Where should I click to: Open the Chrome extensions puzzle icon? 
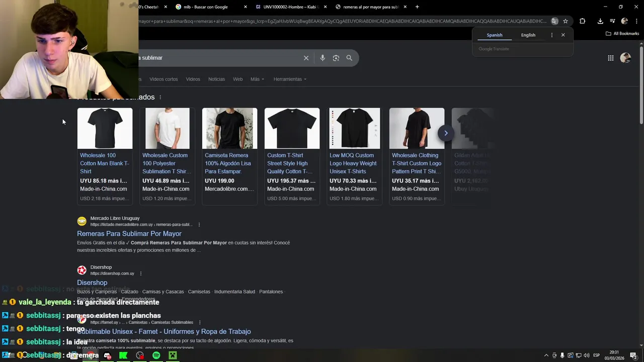[x=583, y=21]
